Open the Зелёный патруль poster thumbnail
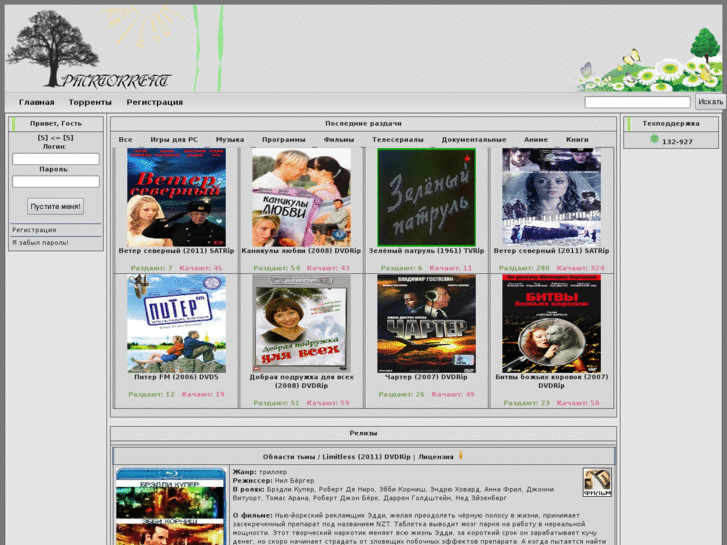Image resolution: width=727 pixels, height=545 pixels. [x=426, y=197]
